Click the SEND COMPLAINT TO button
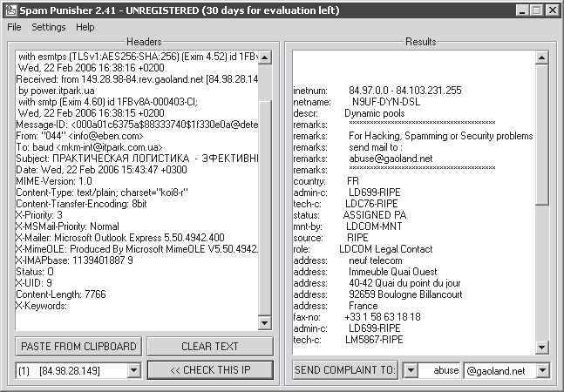Viewport: 564px width, 392px height. [345, 370]
